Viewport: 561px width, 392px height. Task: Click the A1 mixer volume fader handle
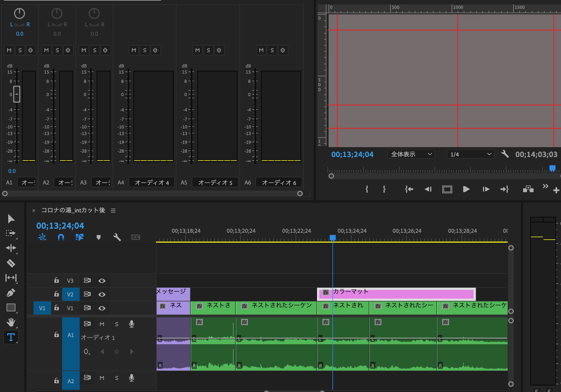[17, 94]
